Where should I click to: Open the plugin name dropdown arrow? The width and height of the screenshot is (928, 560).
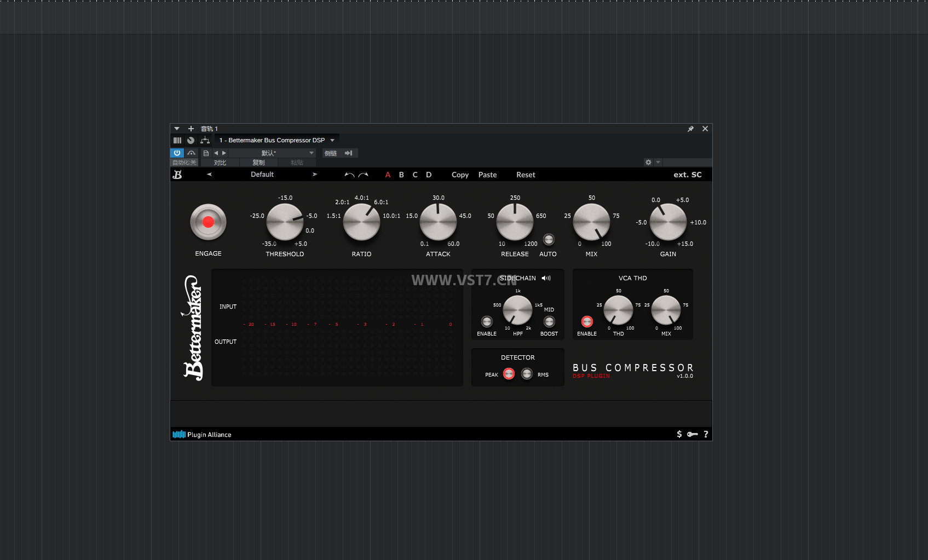332,141
